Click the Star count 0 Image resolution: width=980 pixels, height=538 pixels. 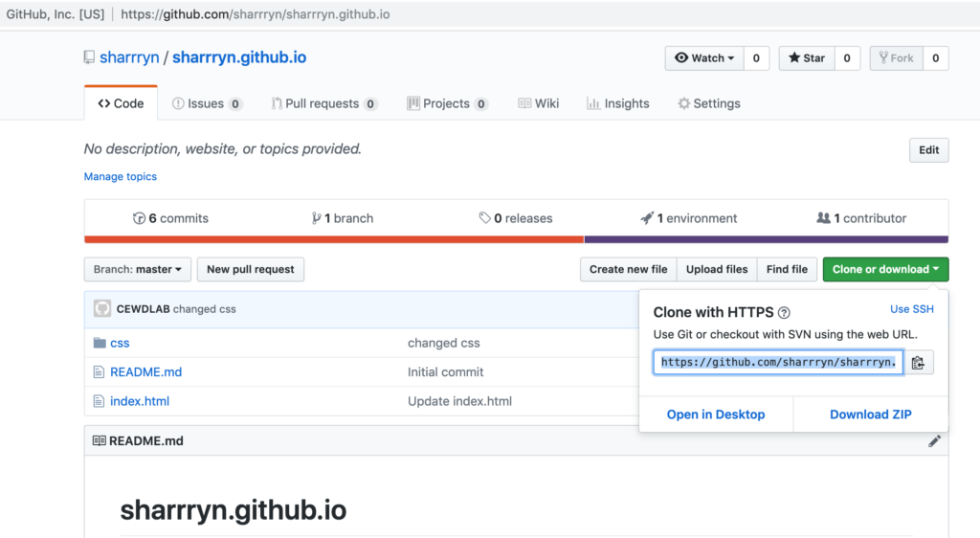(x=847, y=58)
